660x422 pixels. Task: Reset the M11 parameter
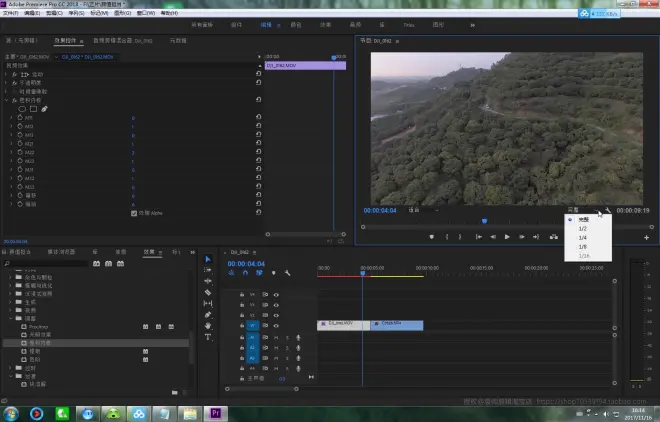coord(258,117)
